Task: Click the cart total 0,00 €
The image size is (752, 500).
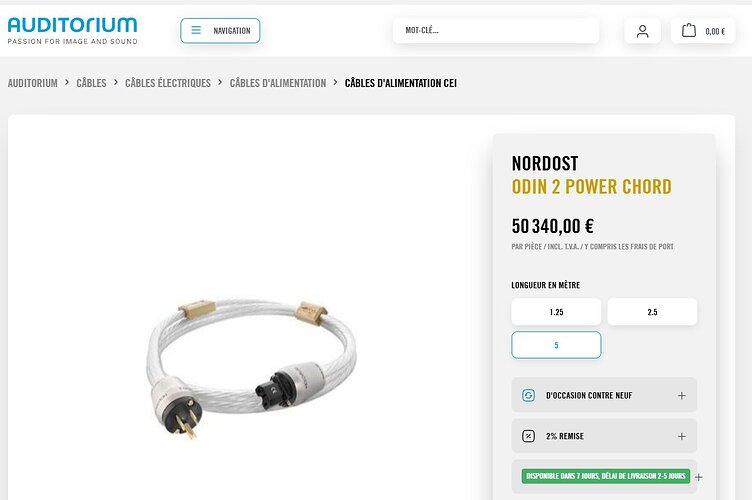Action: (715, 32)
